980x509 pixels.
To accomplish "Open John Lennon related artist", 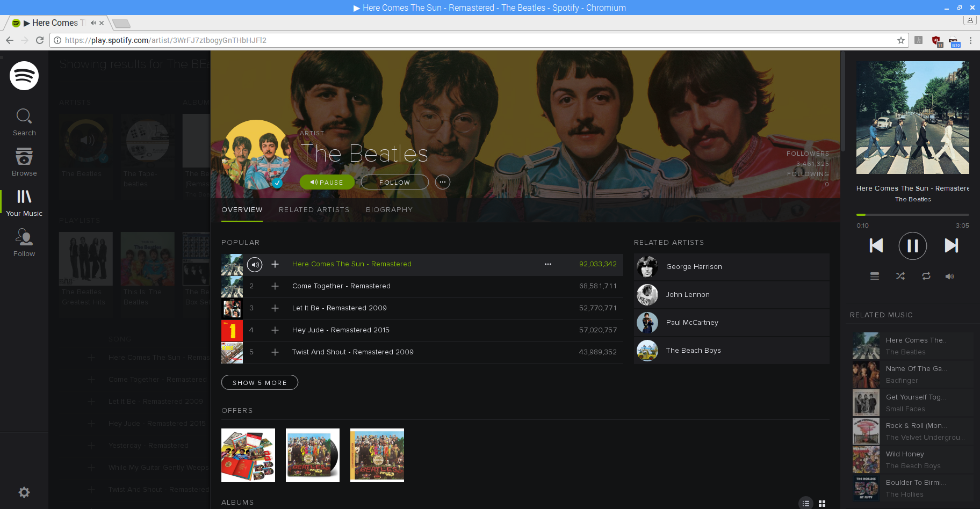I will (x=732, y=295).
